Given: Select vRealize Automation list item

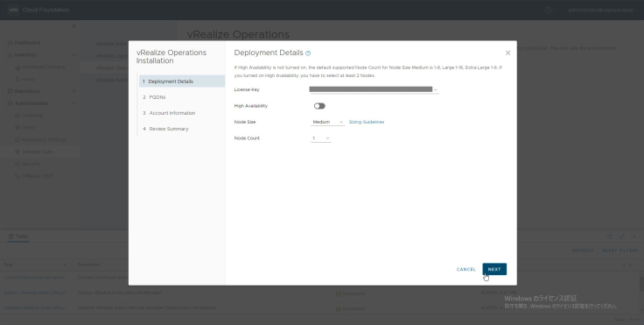Looking at the screenshot, I should tap(112, 80).
